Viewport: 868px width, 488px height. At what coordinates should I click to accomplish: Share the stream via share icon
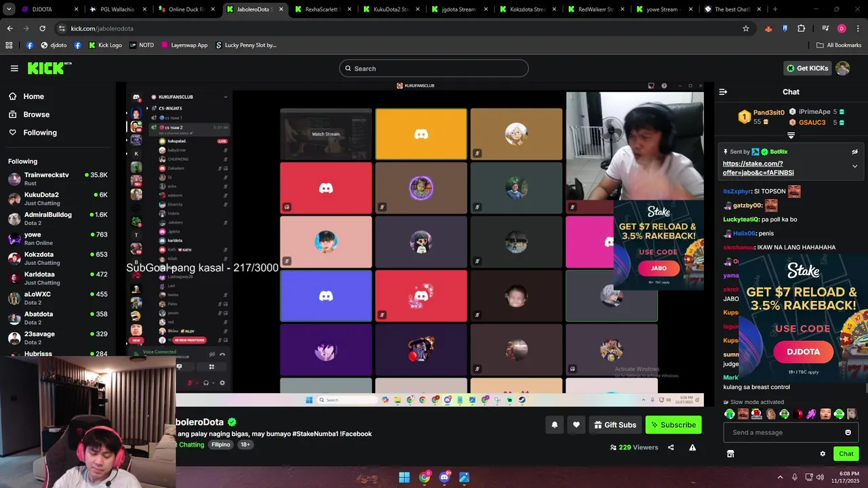pyautogui.click(x=671, y=447)
